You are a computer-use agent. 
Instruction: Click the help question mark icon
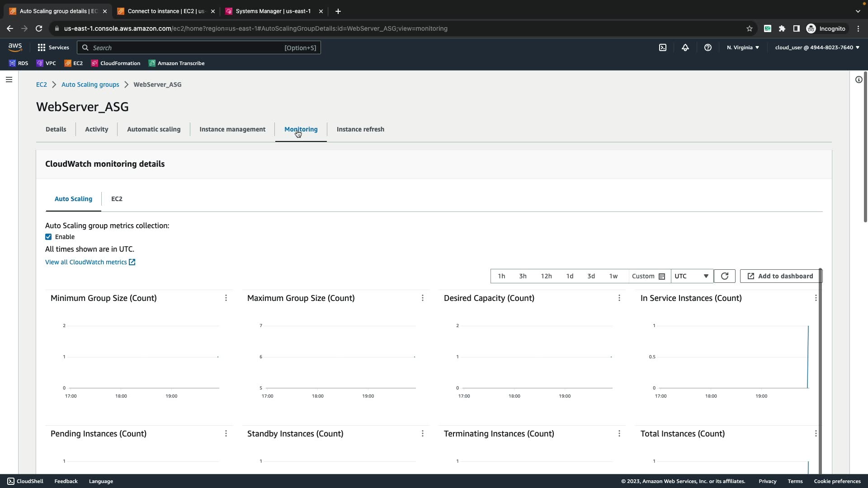pos(708,47)
